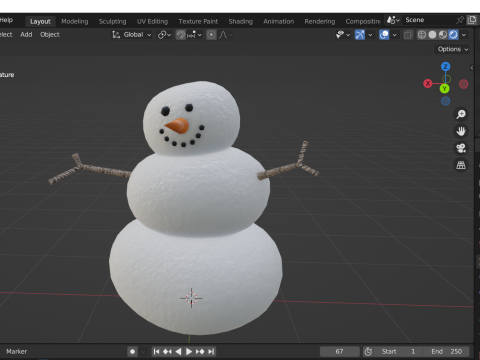Jump to previous keyframe
The width and height of the screenshot is (480, 360).
(167, 351)
